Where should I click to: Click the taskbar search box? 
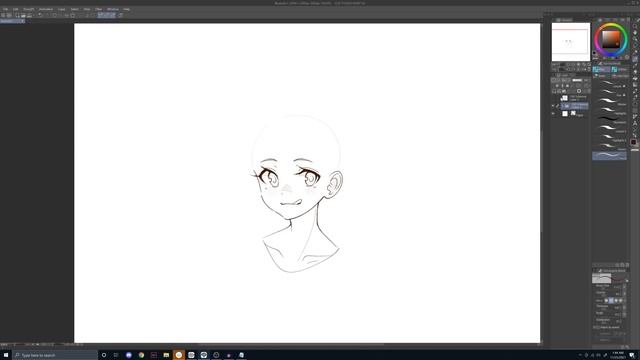click(55, 355)
